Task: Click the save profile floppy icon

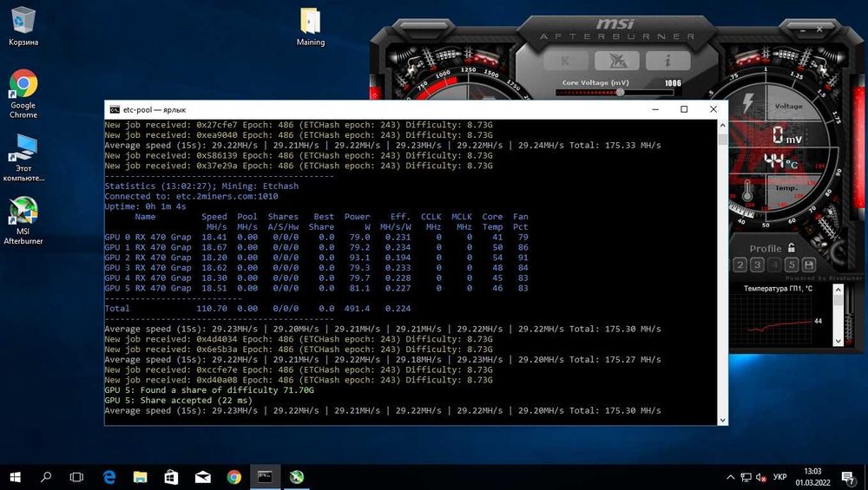Action: (809, 265)
